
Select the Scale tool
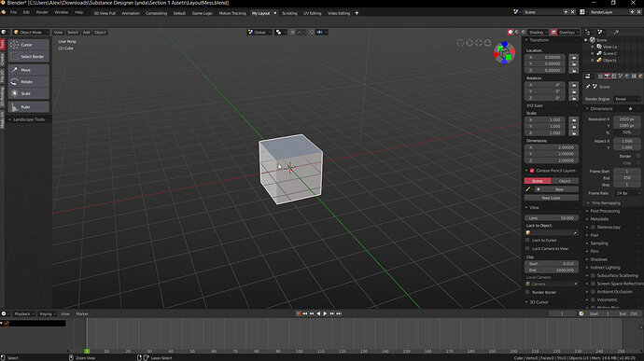(x=28, y=93)
